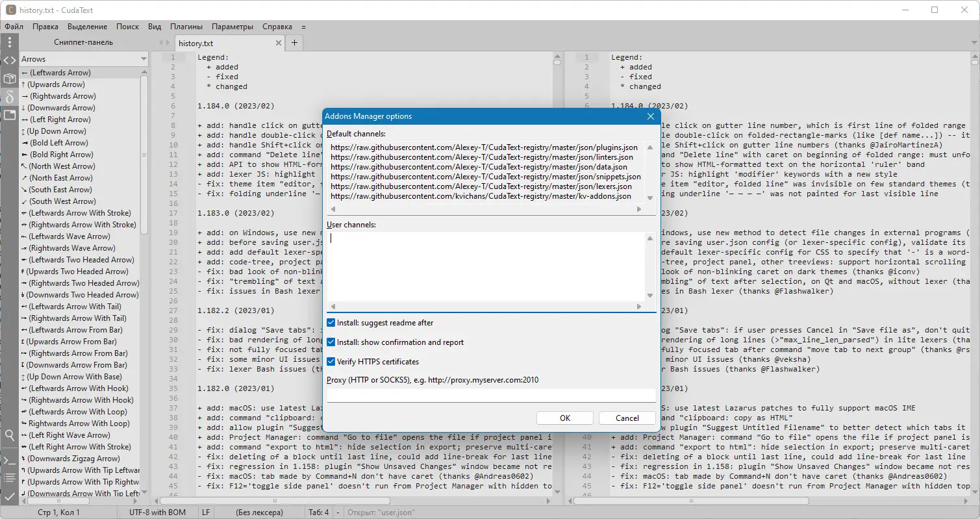Open the Справка menu
Viewport: 980px width, 519px height.
[x=277, y=27]
